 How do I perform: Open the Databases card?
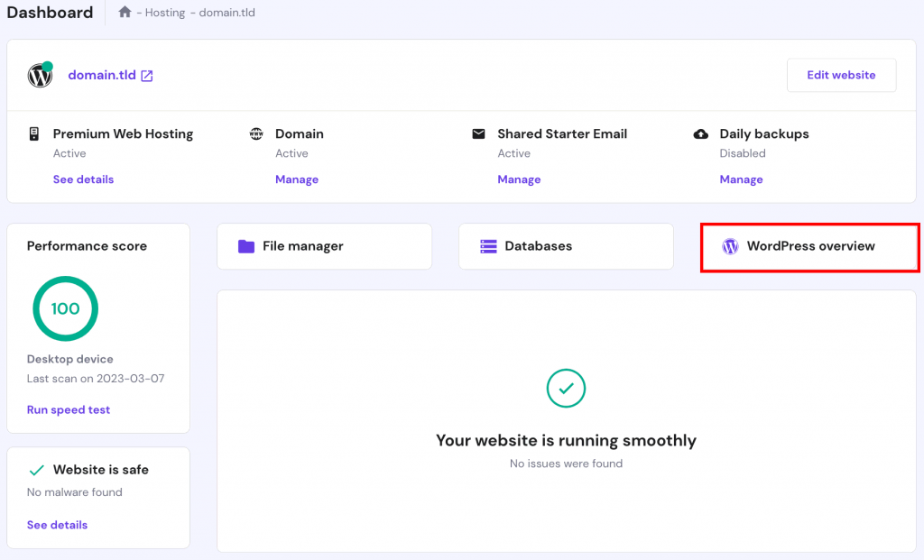coord(566,246)
